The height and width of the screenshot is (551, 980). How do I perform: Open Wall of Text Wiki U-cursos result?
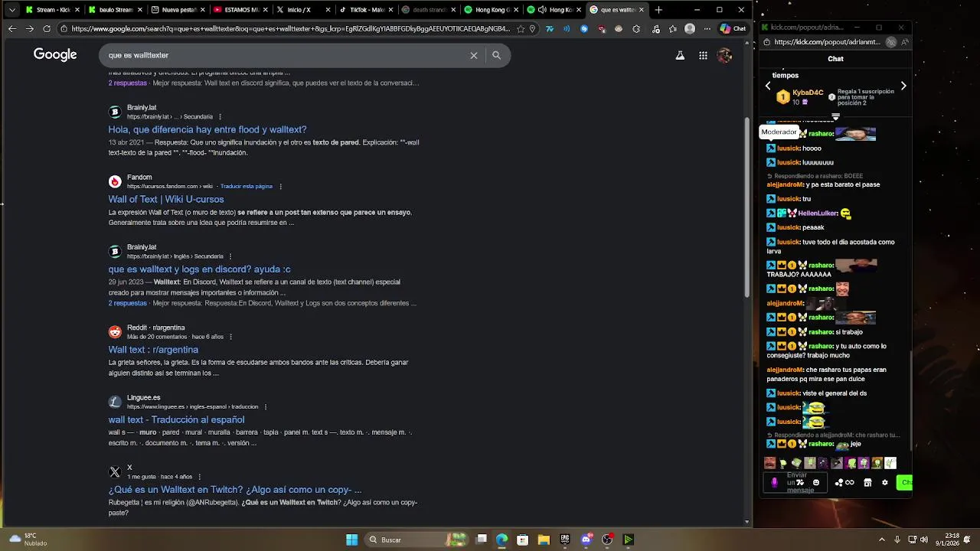pyautogui.click(x=166, y=199)
